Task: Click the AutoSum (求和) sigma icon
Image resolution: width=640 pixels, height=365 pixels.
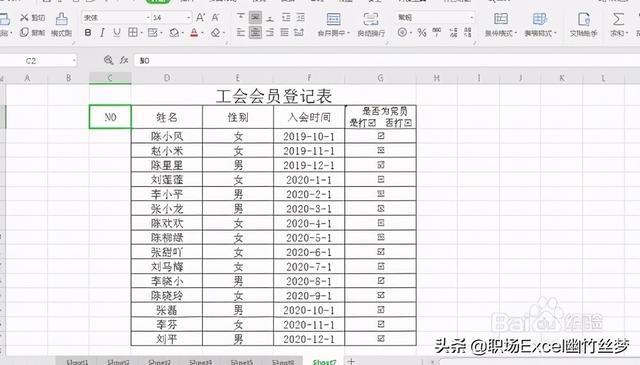Action: 618,19
